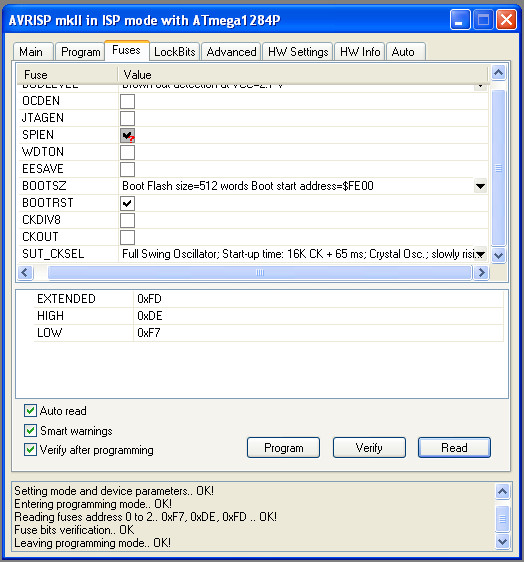Screen dimensions: 524x562
Task: Click the Fuse column header
Action: pyautogui.click(x=67, y=75)
